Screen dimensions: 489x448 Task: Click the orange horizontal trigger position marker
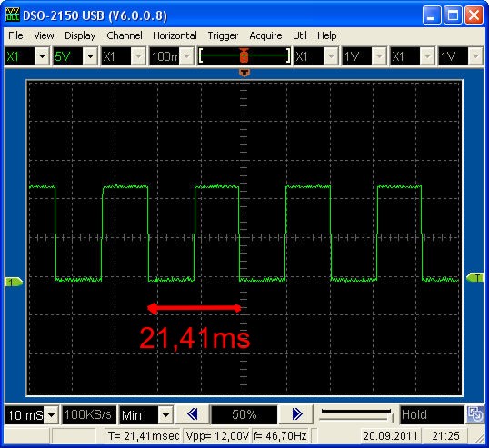[244, 73]
